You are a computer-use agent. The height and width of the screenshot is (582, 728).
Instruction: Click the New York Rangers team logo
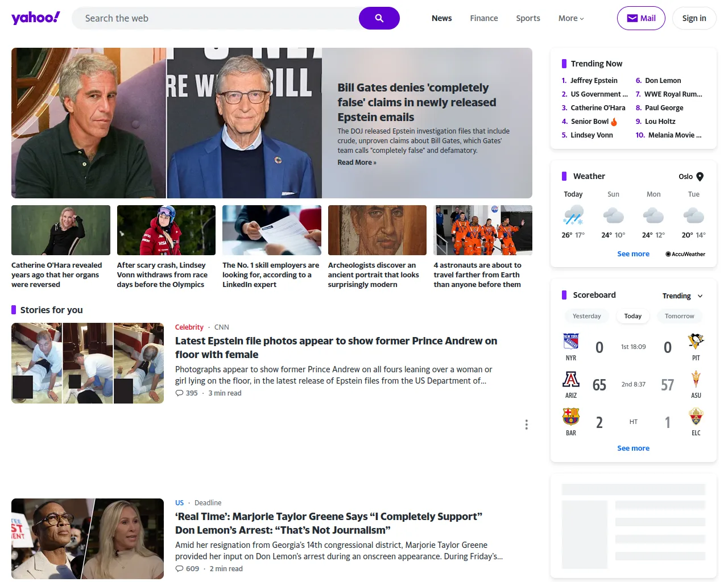pos(571,342)
